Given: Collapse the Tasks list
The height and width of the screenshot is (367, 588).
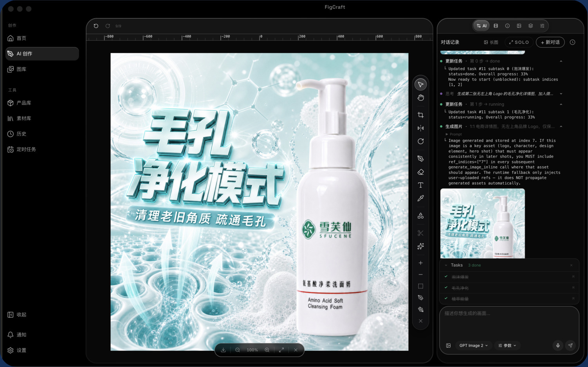Looking at the screenshot, I should pyautogui.click(x=446, y=265).
